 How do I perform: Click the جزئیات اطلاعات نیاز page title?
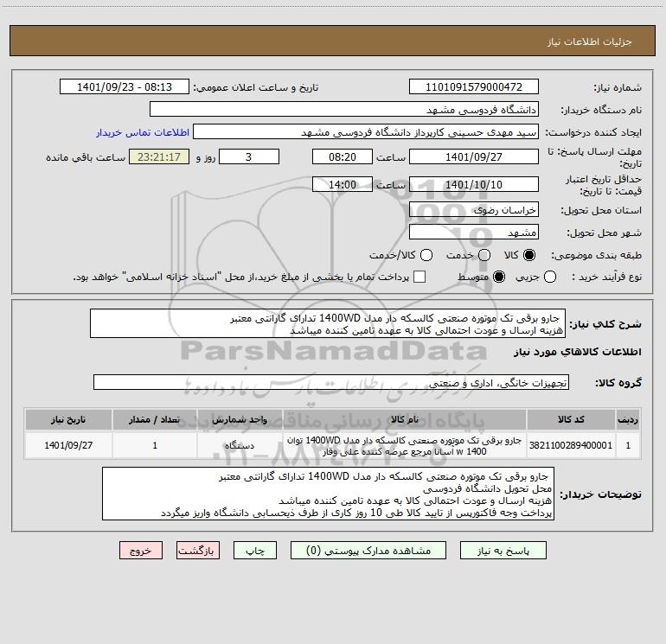[590, 41]
